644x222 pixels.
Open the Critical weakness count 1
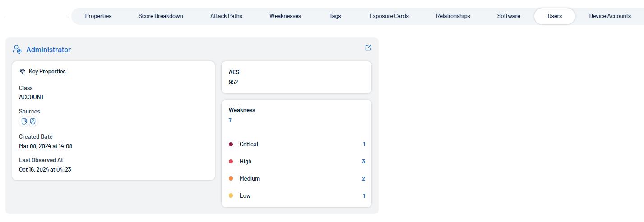point(364,145)
